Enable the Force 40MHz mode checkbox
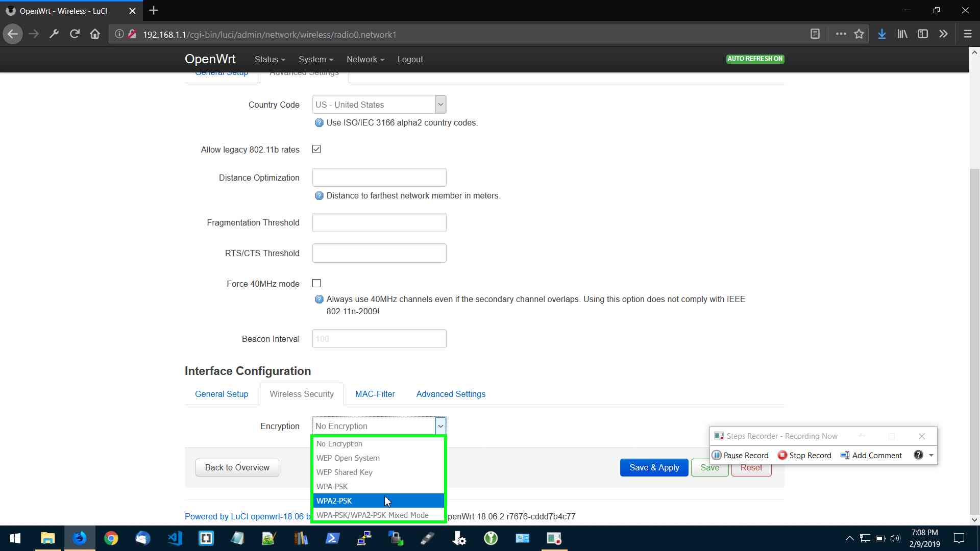 coord(316,283)
